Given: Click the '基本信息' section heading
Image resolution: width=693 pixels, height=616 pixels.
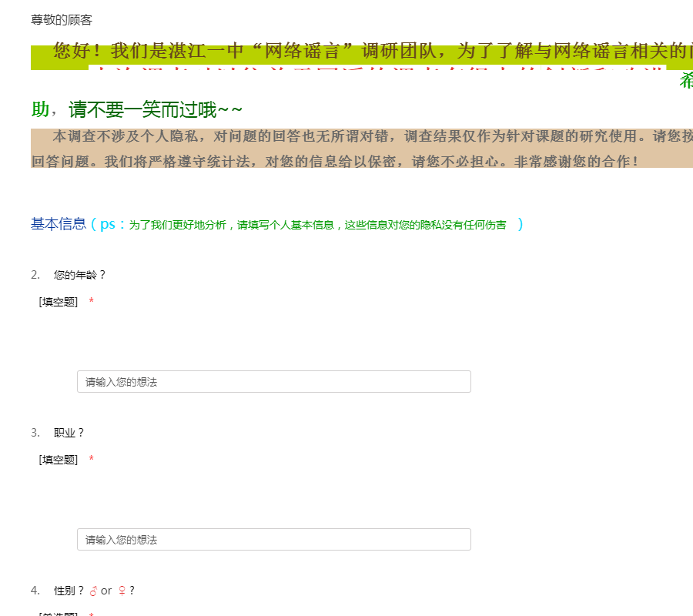Looking at the screenshot, I should click(x=59, y=224).
